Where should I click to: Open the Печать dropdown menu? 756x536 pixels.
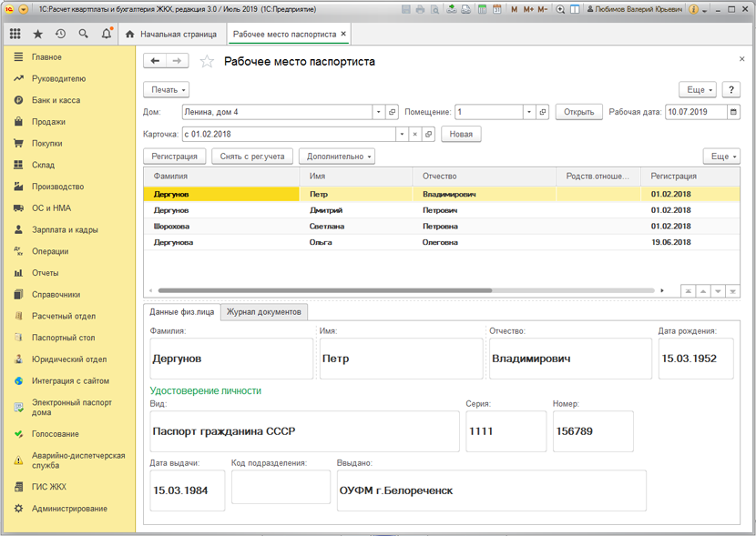pos(166,90)
